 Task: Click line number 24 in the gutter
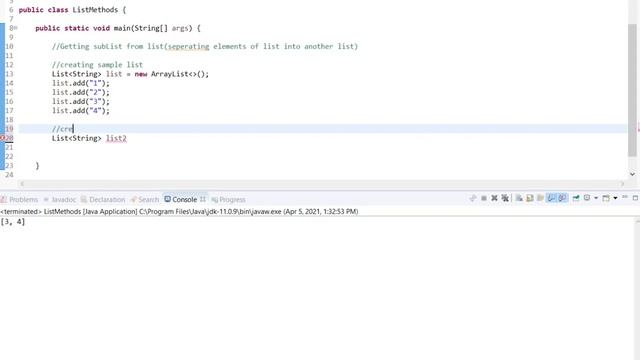click(x=9, y=175)
